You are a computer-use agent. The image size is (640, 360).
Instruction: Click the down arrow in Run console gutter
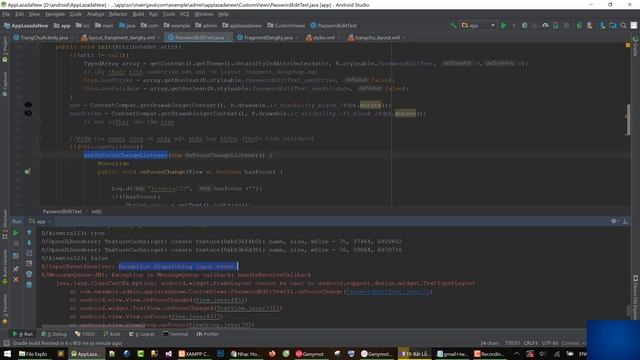29,243
